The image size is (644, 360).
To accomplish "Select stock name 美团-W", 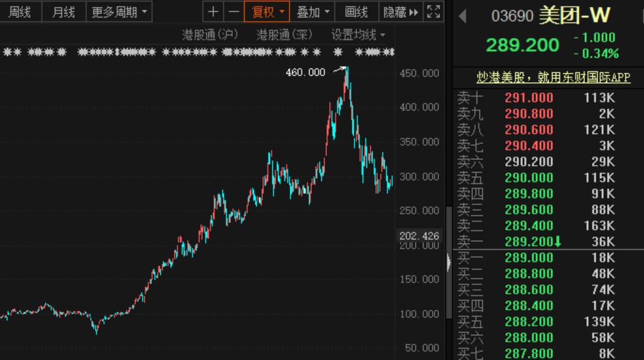I will tap(575, 15).
